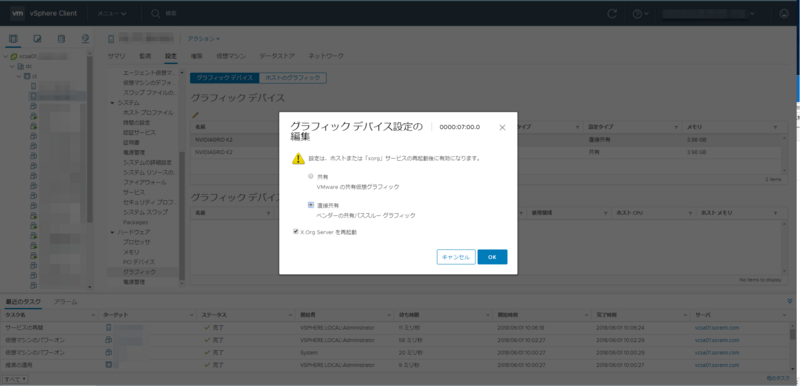Open the サマリ tab

click(116, 56)
